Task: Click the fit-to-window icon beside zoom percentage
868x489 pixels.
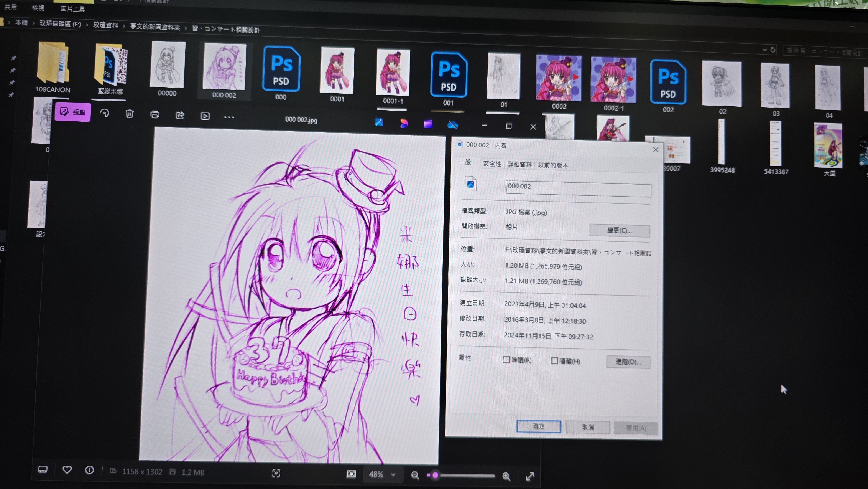Action: [x=351, y=474]
